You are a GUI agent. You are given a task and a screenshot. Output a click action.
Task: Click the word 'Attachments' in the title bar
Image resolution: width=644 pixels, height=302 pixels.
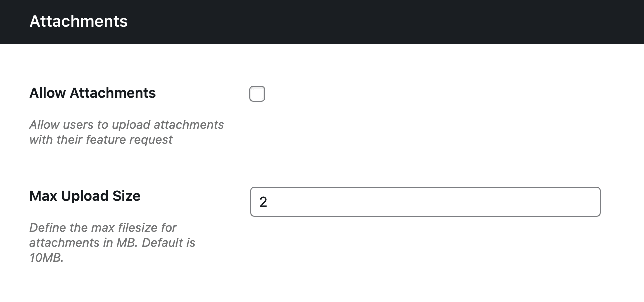click(79, 21)
